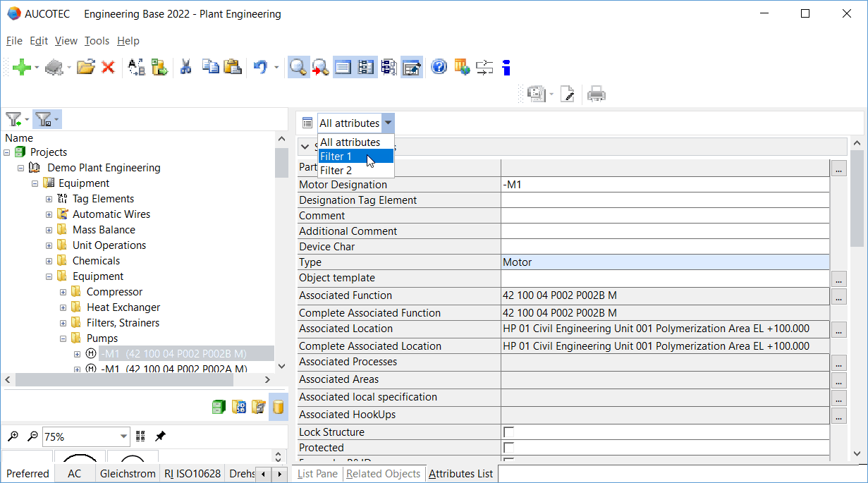Click the blue Undo arrow icon
868x483 pixels.
260,68
